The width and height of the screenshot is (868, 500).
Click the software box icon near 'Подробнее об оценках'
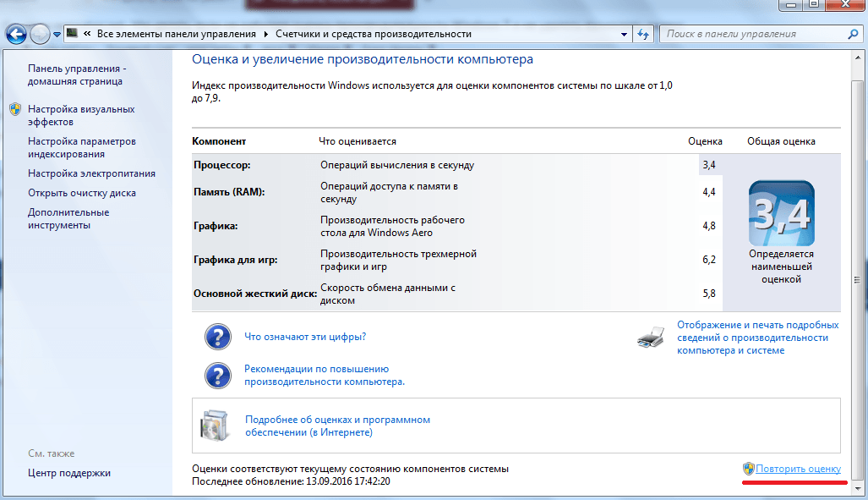pyautogui.click(x=213, y=426)
